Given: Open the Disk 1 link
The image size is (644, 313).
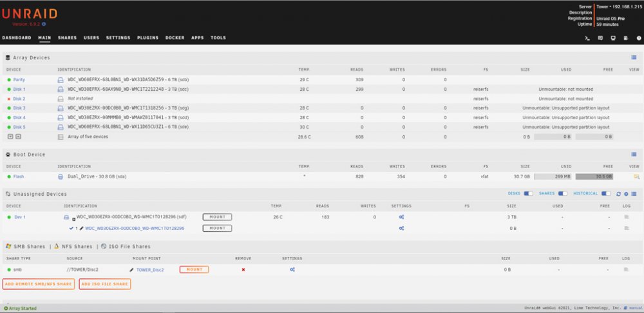Looking at the screenshot, I should pos(19,89).
